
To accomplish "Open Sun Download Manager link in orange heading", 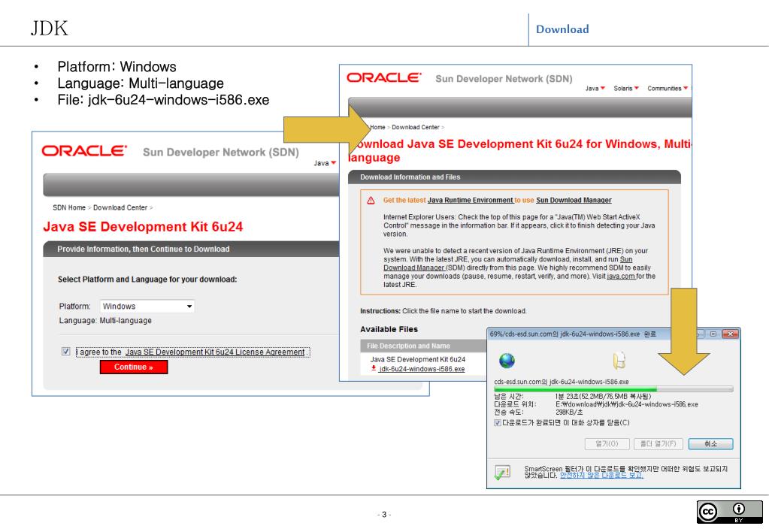I will 574,200.
